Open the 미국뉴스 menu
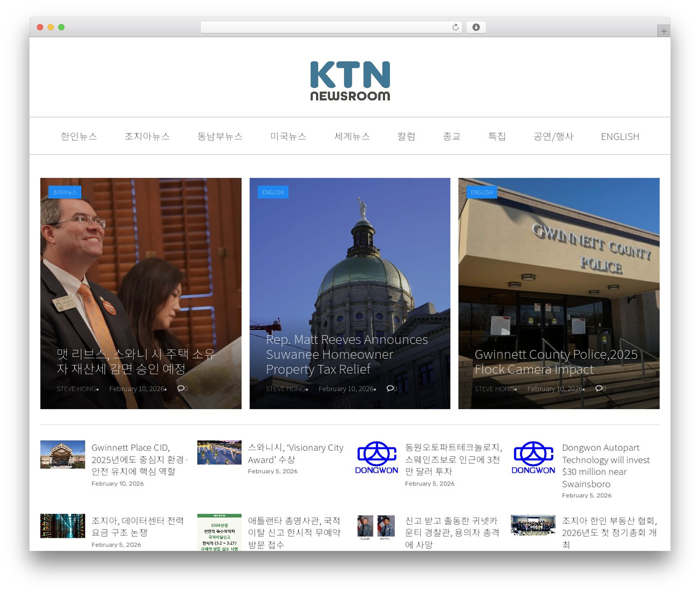Screen dimensions: 700x593 (288, 136)
